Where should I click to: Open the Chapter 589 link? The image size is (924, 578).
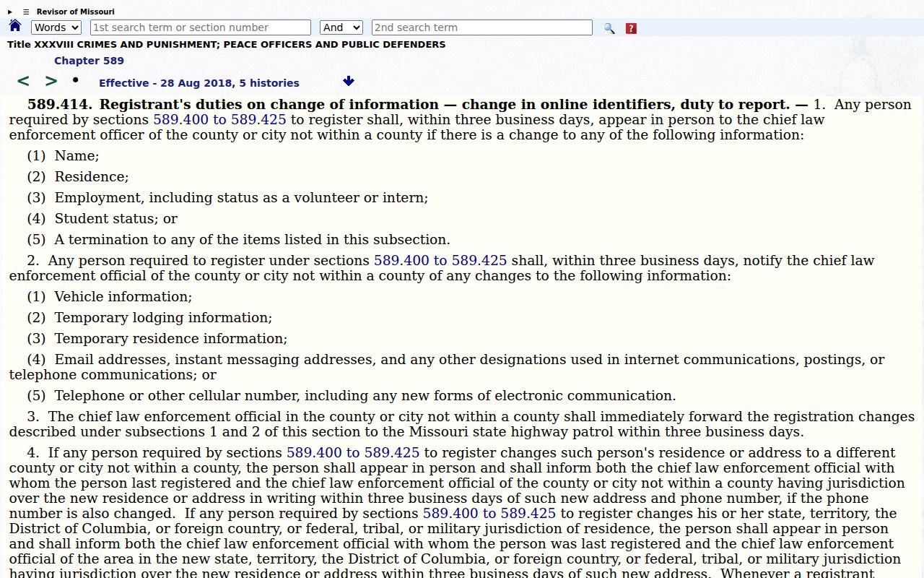(x=89, y=61)
